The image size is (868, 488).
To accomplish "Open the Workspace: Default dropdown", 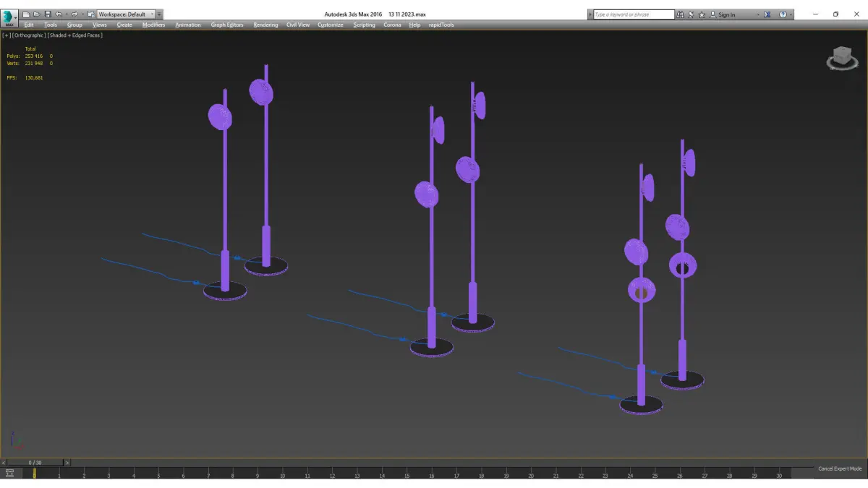I will coord(126,14).
